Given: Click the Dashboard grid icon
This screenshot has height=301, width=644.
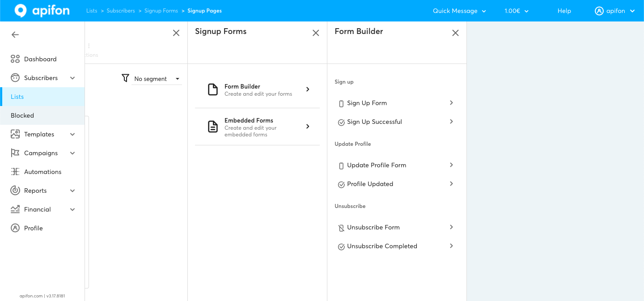Looking at the screenshot, I should pyautogui.click(x=15, y=59).
